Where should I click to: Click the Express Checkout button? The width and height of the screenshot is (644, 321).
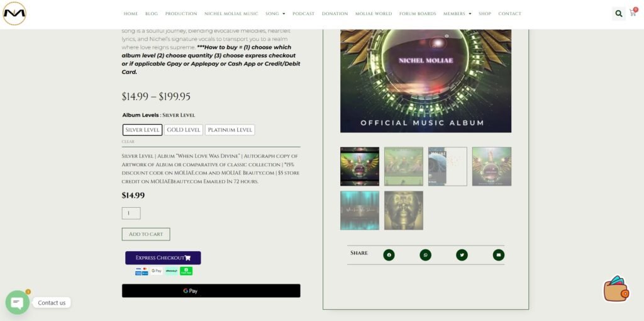(x=163, y=257)
